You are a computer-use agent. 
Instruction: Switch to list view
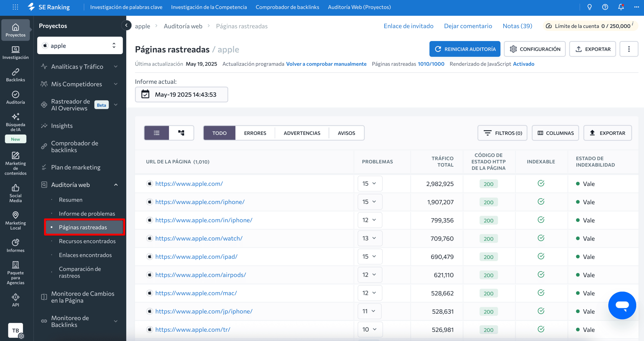[x=156, y=133]
